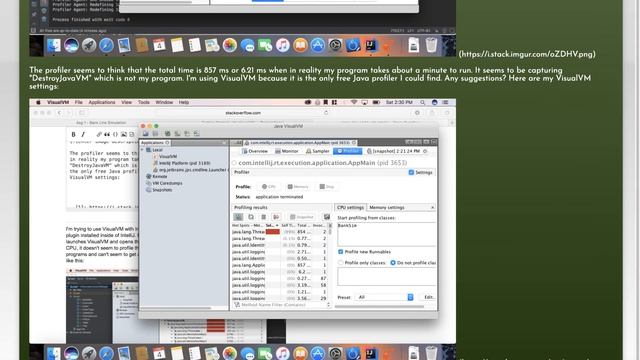Click the Load icon in VisualVM toolbar
The width and height of the screenshot is (640, 360).
coord(146,133)
